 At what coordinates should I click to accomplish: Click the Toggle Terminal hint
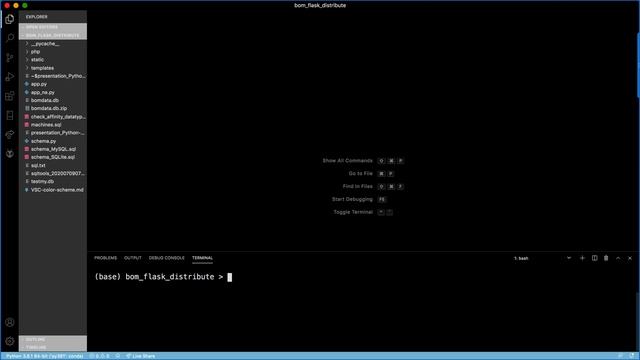363,212
